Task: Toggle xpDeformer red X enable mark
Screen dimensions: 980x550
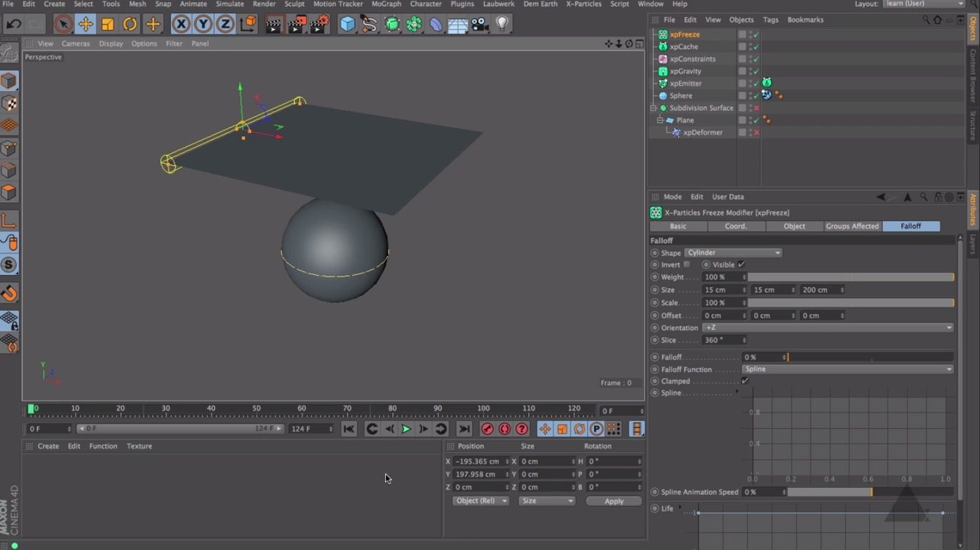Action: (x=756, y=133)
